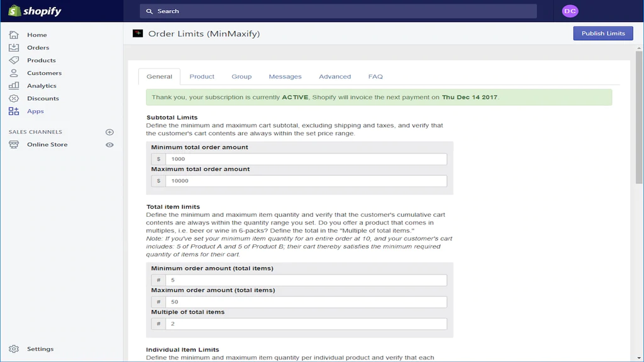The height and width of the screenshot is (362, 644).
Task: Click the Publish Limits button
Action: (x=602, y=33)
